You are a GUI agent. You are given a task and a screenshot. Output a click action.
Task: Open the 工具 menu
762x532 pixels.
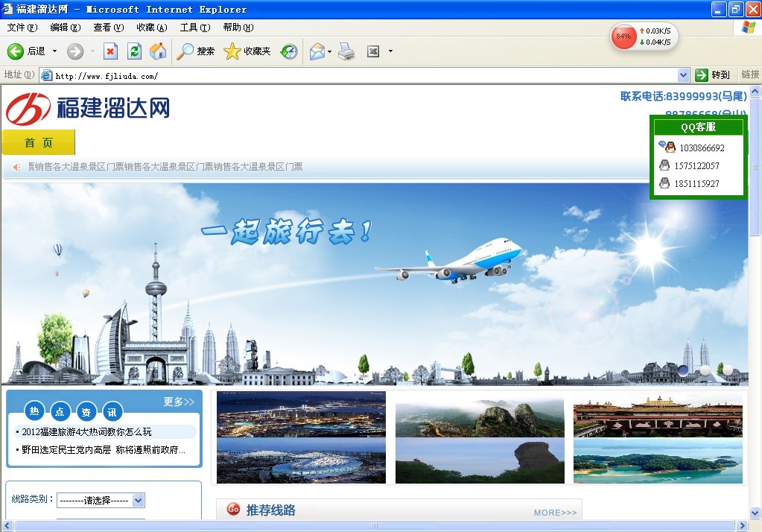194,28
